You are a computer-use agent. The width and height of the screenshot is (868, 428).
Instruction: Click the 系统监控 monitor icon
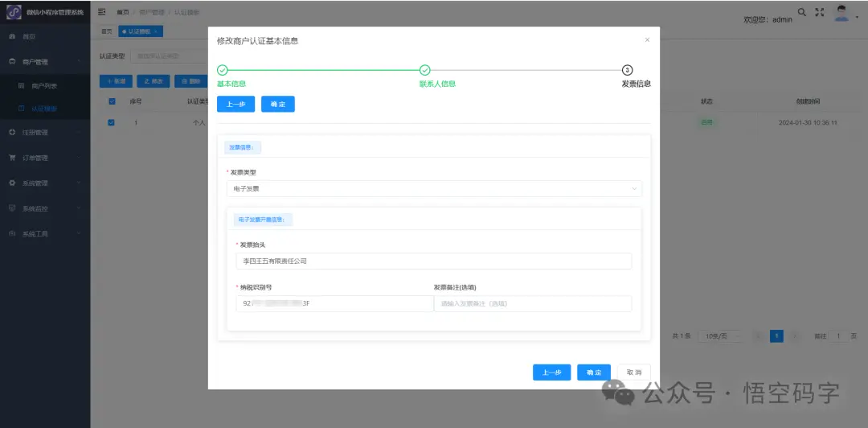coord(12,208)
